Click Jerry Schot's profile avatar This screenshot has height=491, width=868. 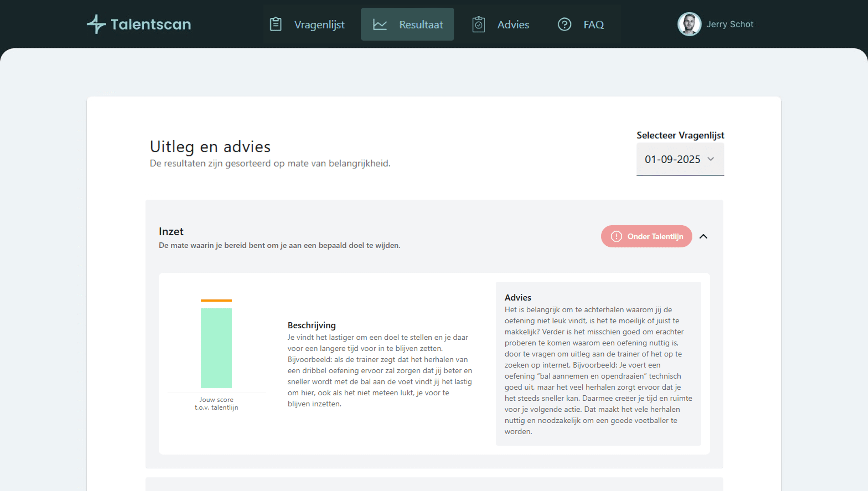click(x=689, y=24)
